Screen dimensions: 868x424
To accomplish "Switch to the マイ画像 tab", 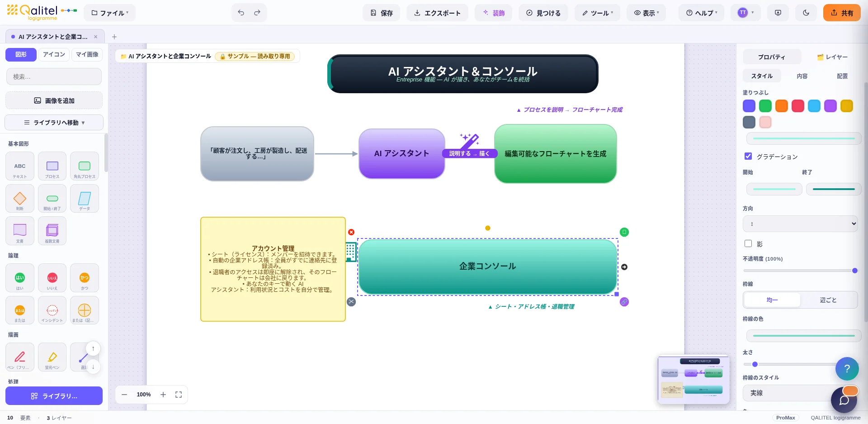I will 87,54.
